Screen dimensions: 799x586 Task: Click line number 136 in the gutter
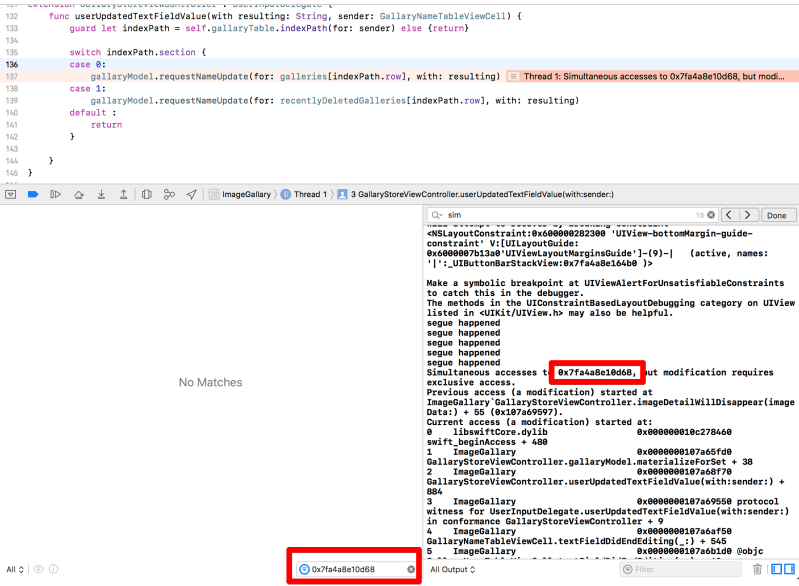12,64
